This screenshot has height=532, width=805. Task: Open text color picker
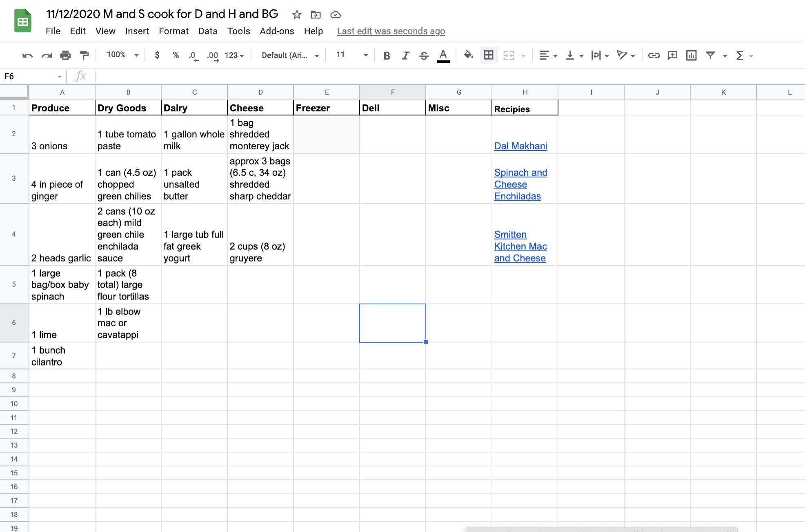point(443,55)
